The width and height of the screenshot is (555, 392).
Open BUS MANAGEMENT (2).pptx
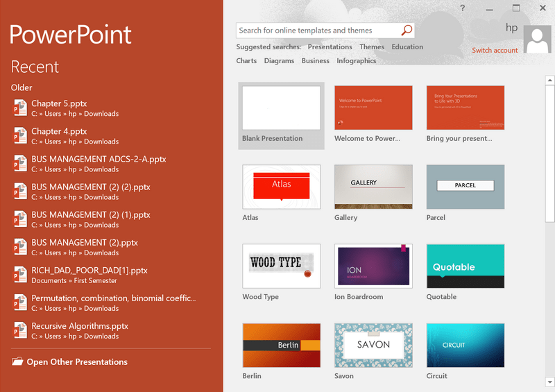coord(111,247)
